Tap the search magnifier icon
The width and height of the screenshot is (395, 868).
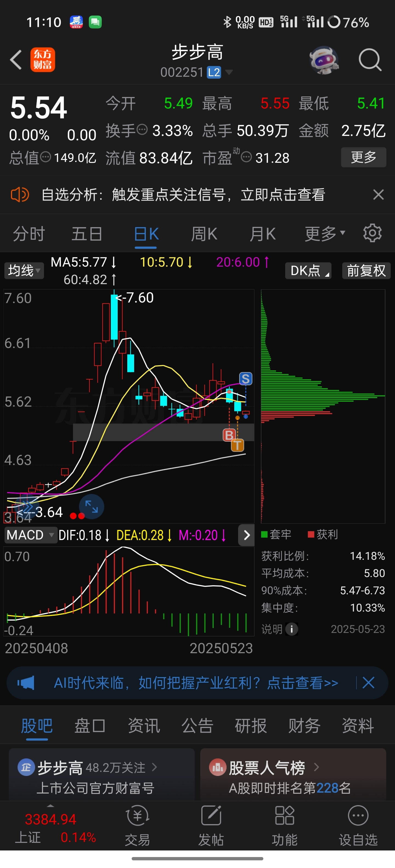(370, 60)
